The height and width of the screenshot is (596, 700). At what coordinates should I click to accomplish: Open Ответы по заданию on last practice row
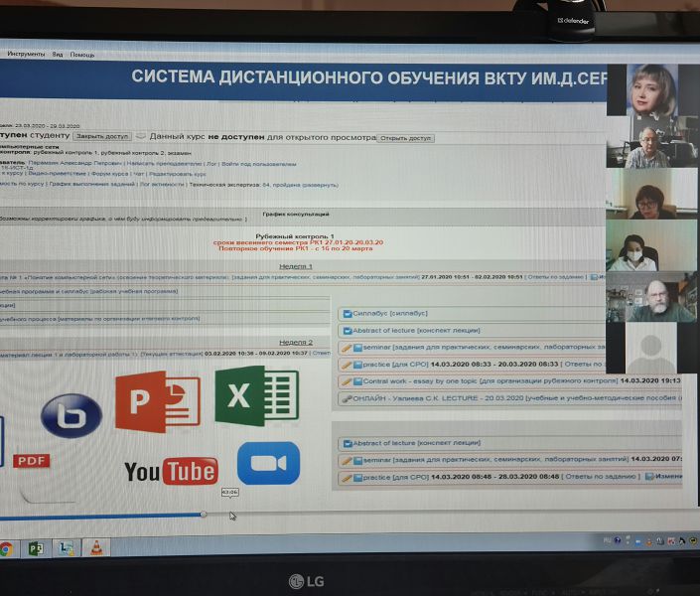[x=601, y=477]
